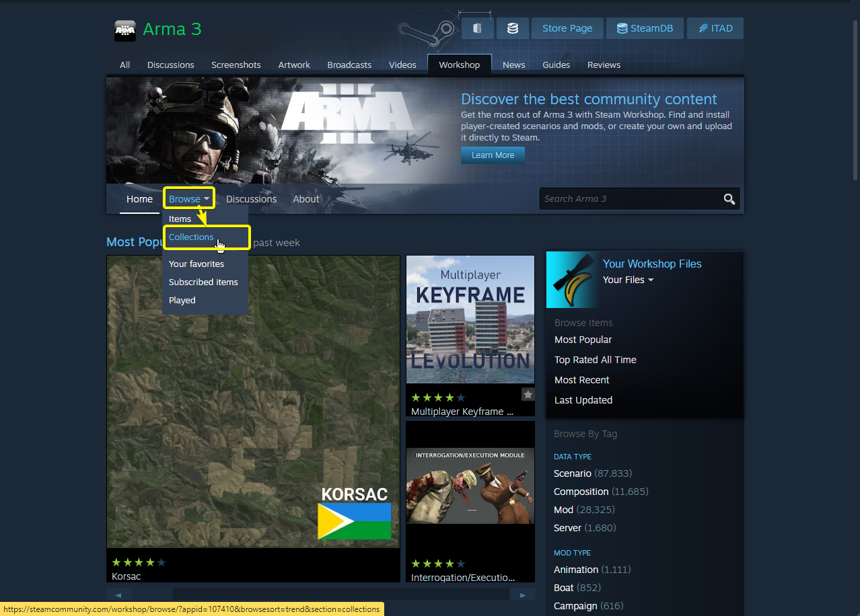This screenshot has height=616, width=860.
Task: Select the Workshop tab
Action: coord(460,65)
